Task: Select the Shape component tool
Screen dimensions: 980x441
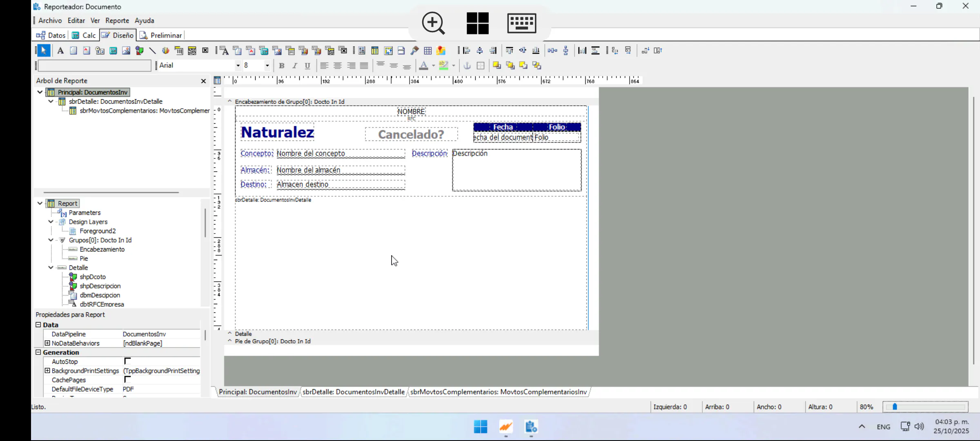Action: (139, 51)
